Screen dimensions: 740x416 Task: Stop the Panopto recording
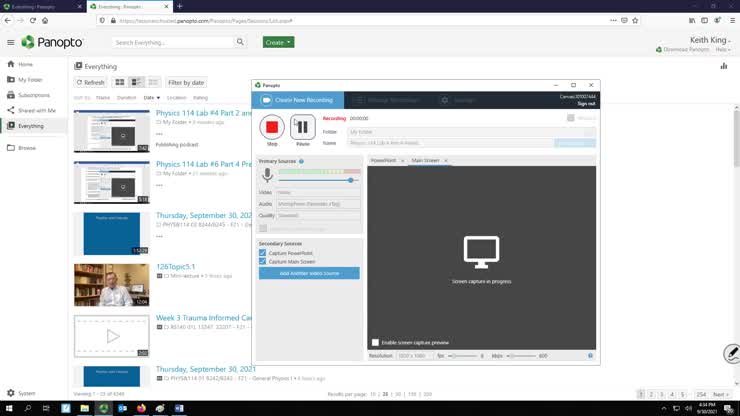[271, 126]
